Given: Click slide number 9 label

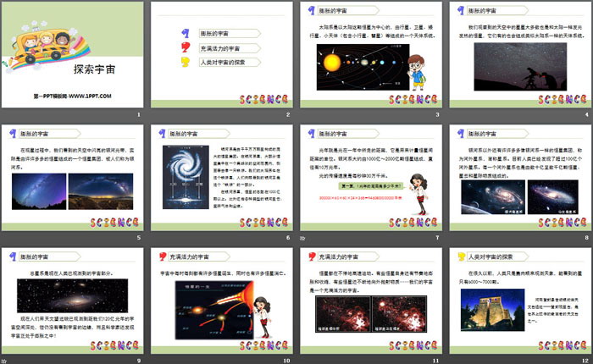Looking at the screenshot, I should pyautogui.click(x=139, y=361).
